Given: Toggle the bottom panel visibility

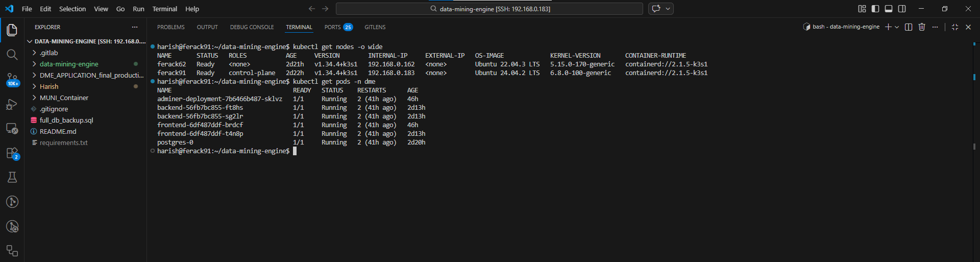Looking at the screenshot, I should point(889,9).
